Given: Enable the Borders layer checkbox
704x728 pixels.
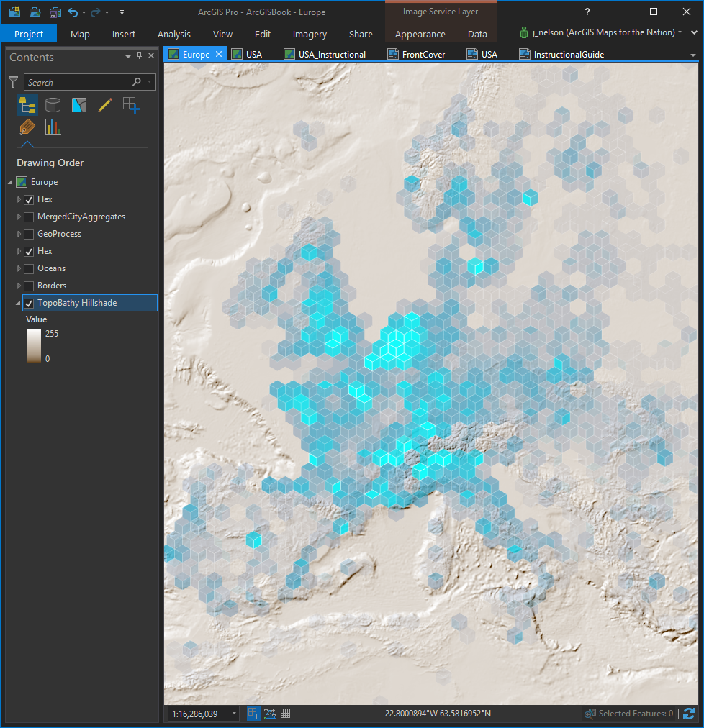Looking at the screenshot, I should pyautogui.click(x=29, y=286).
